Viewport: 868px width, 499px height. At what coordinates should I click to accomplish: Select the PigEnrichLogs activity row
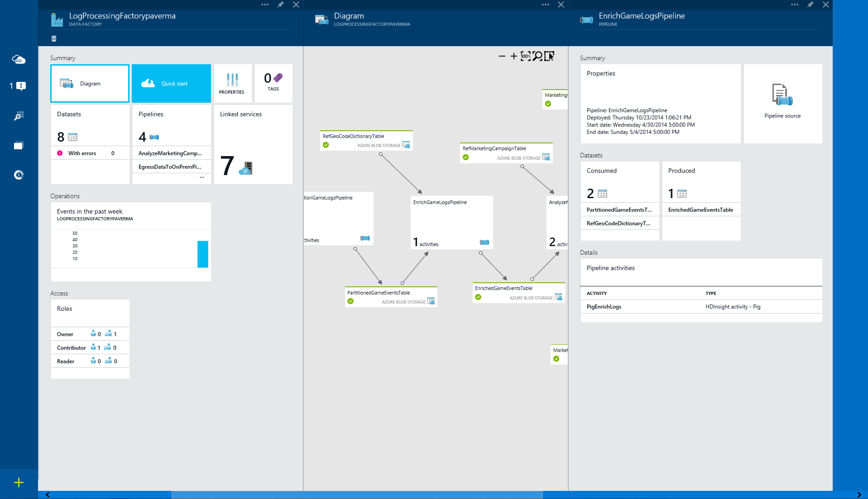coord(701,307)
